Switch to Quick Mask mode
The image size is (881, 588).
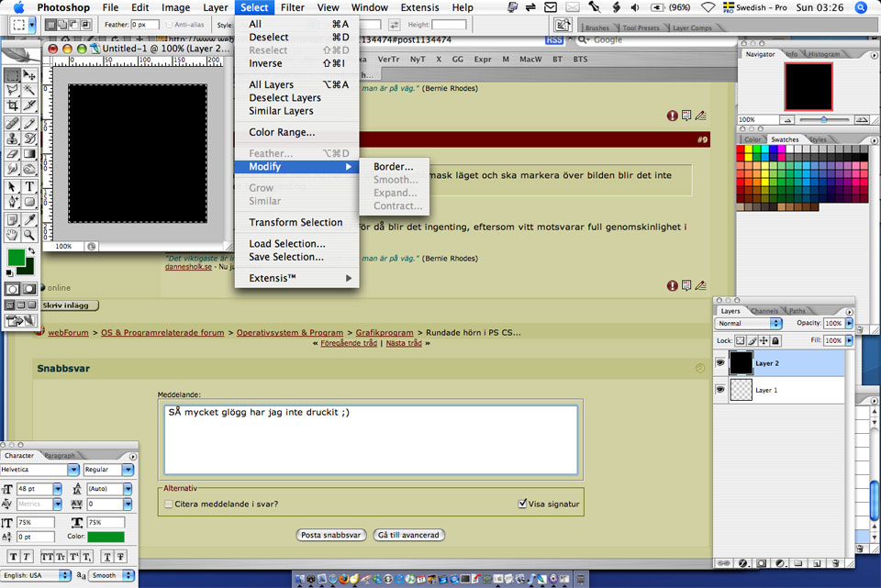point(29,289)
